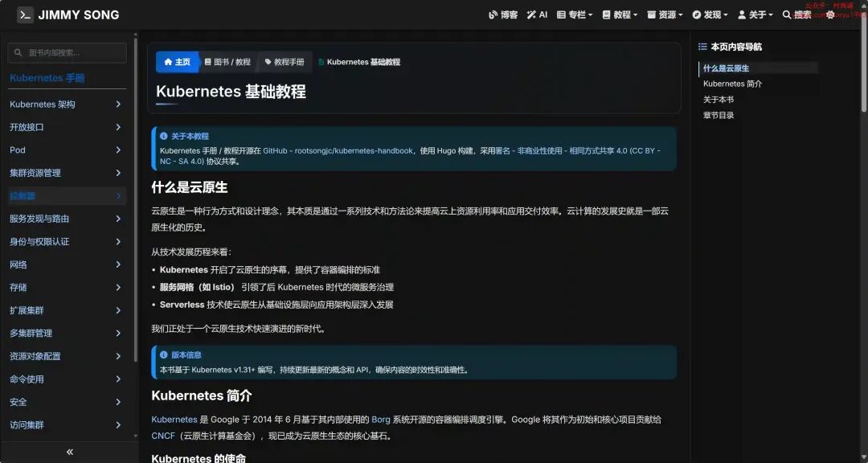Viewport: 868px width, 463px height.
Task: Jump to 章节目录 in page navigation
Action: pos(719,115)
